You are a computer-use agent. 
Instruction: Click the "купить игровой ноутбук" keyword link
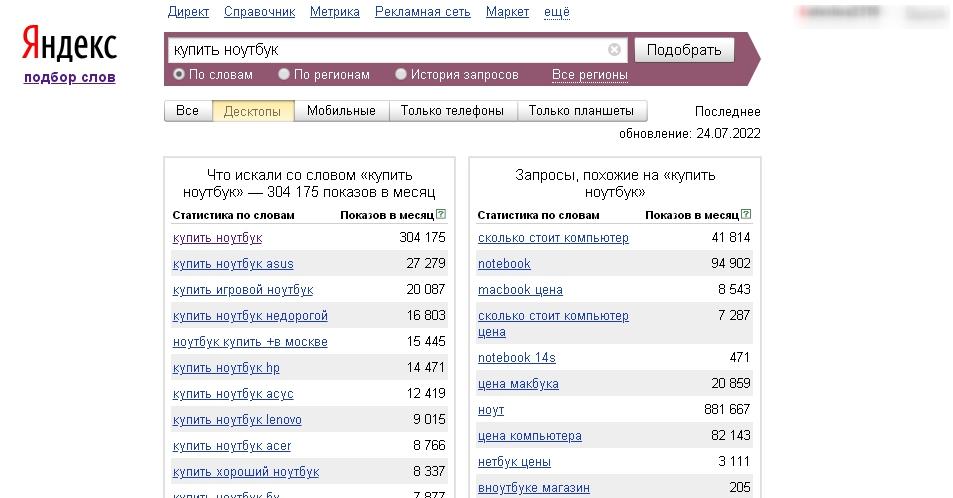click(x=243, y=290)
